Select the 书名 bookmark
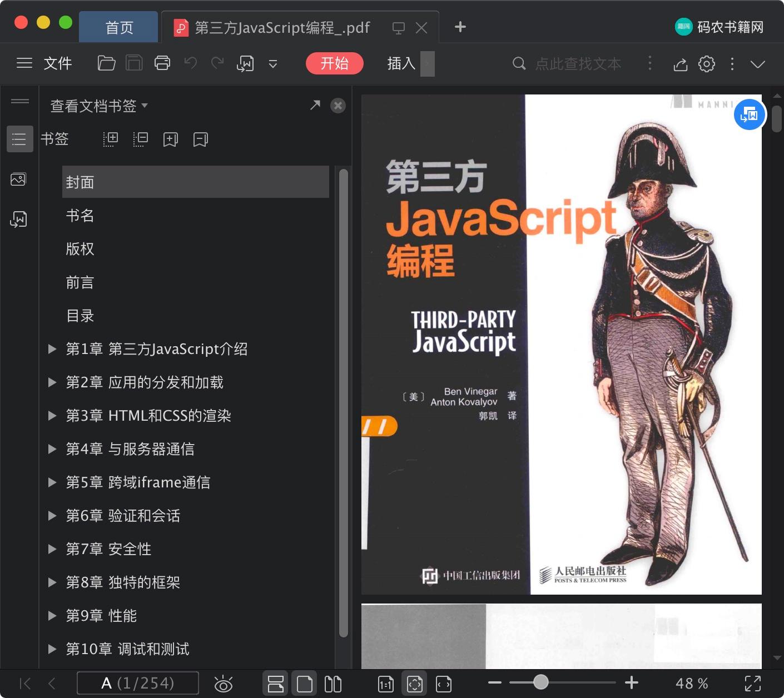This screenshot has height=698, width=784. point(80,215)
